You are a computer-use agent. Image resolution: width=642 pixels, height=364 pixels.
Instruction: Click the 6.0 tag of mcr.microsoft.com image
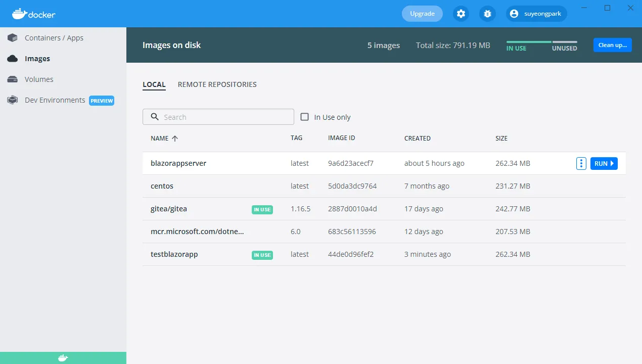296,232
